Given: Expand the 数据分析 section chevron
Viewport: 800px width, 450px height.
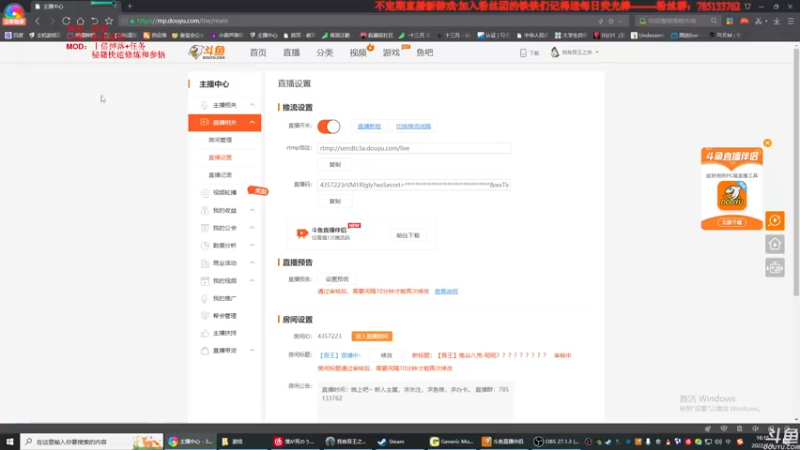Looking at the screenshot, I should pyautogui.click(x=252, y=245).
